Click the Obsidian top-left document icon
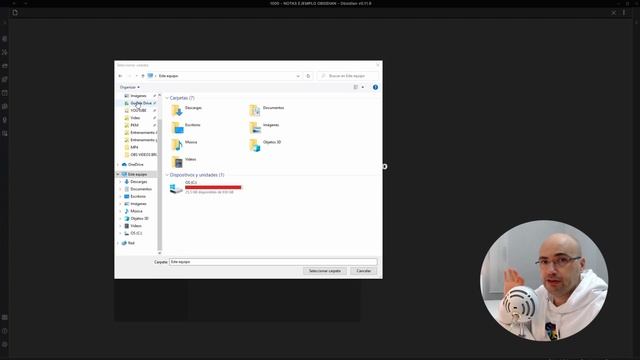The height and width of the screenshot is (360, 640). point(15,13)
